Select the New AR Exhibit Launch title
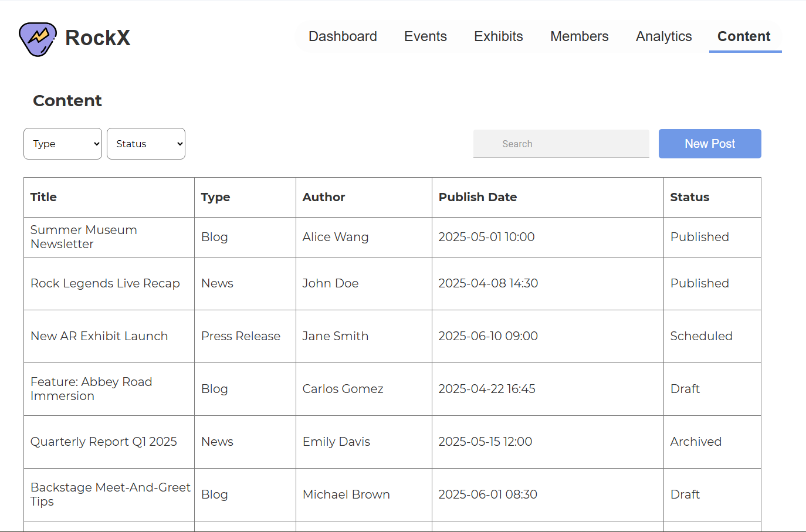Screen dimensions: 806x532 pyautogui.click(x=99, y=336)
